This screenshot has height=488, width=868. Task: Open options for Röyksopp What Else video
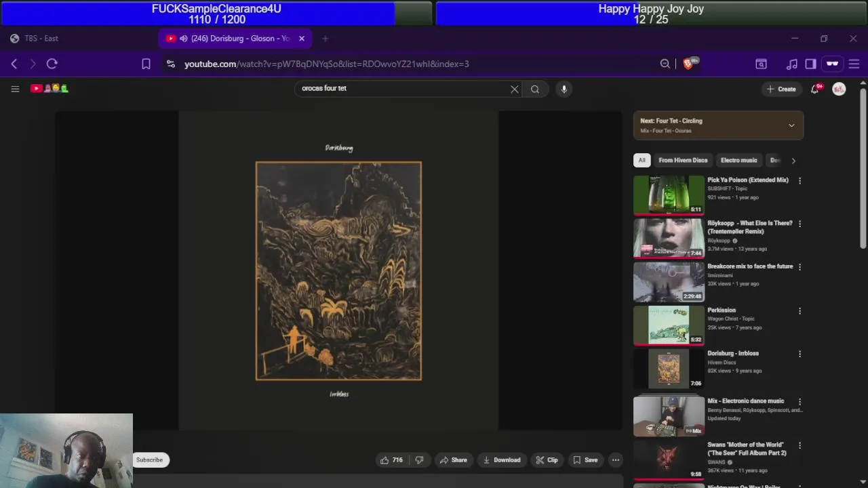(x=800, y=224)
